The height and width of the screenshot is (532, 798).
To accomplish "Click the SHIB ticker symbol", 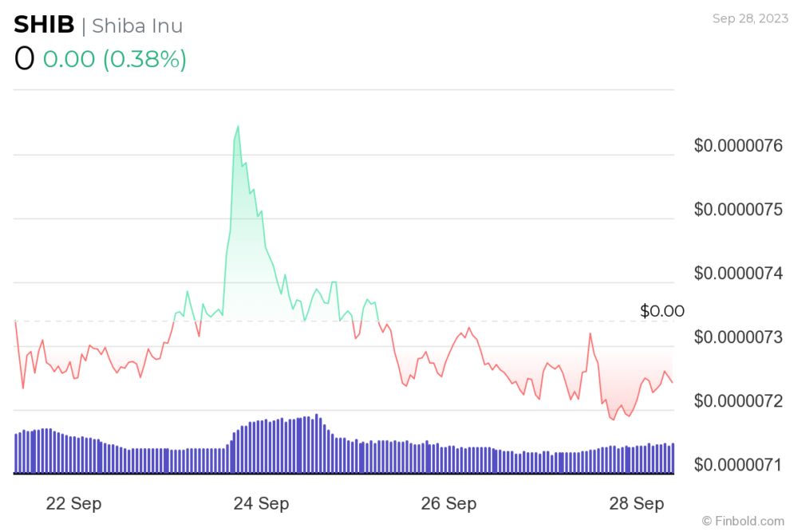I will coord(44,25).
